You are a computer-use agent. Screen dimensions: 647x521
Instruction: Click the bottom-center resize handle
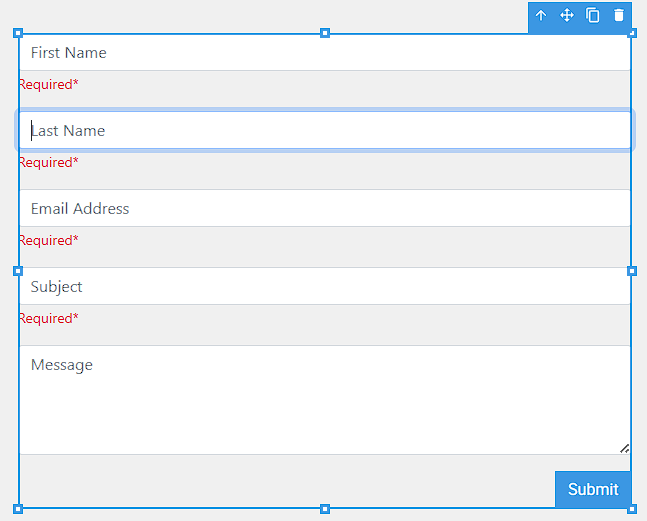[325, 509]
